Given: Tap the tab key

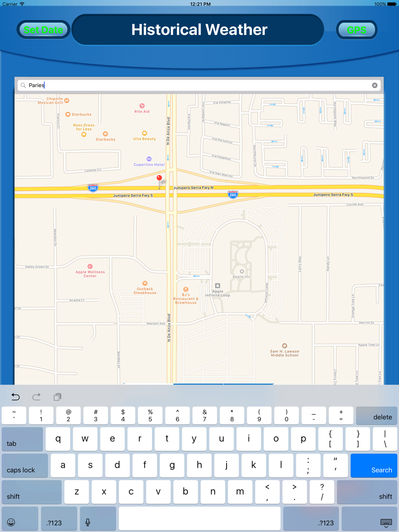Looking at the screenshot, I should click(x=22, y=439).
